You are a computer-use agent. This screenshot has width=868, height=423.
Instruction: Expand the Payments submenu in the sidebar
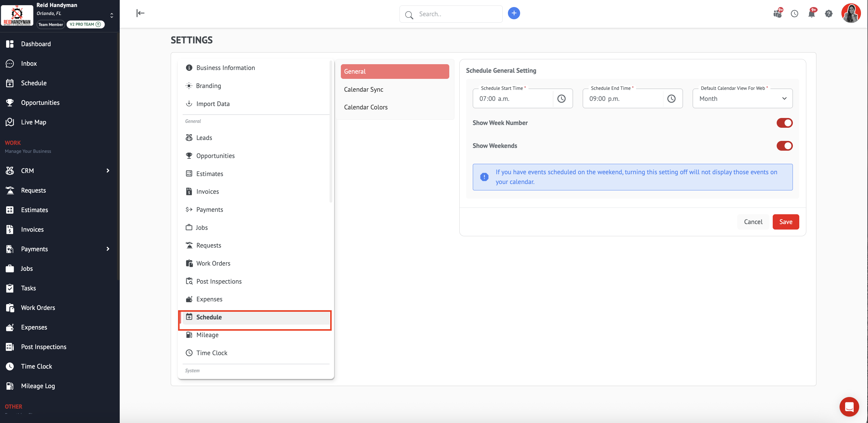click(x=108, y=249)
